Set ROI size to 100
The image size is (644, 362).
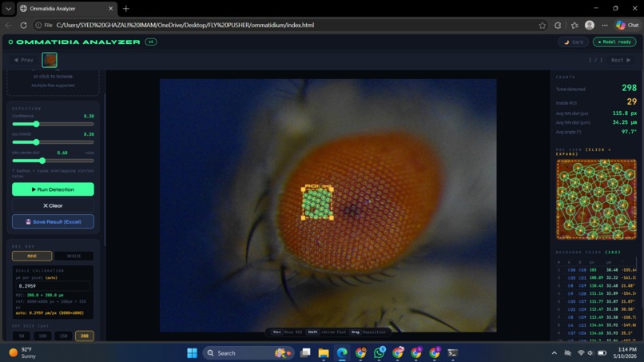point(42,336)
